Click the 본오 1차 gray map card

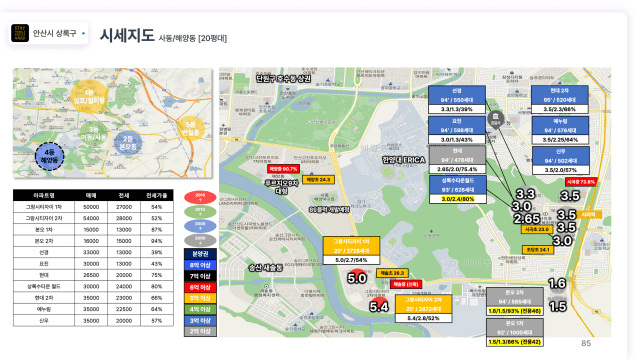click(514, 332)
